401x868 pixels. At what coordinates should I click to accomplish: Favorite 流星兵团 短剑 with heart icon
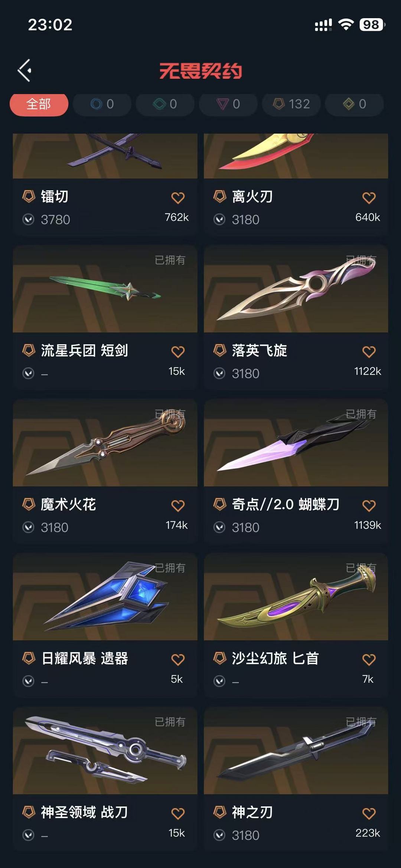178,352
